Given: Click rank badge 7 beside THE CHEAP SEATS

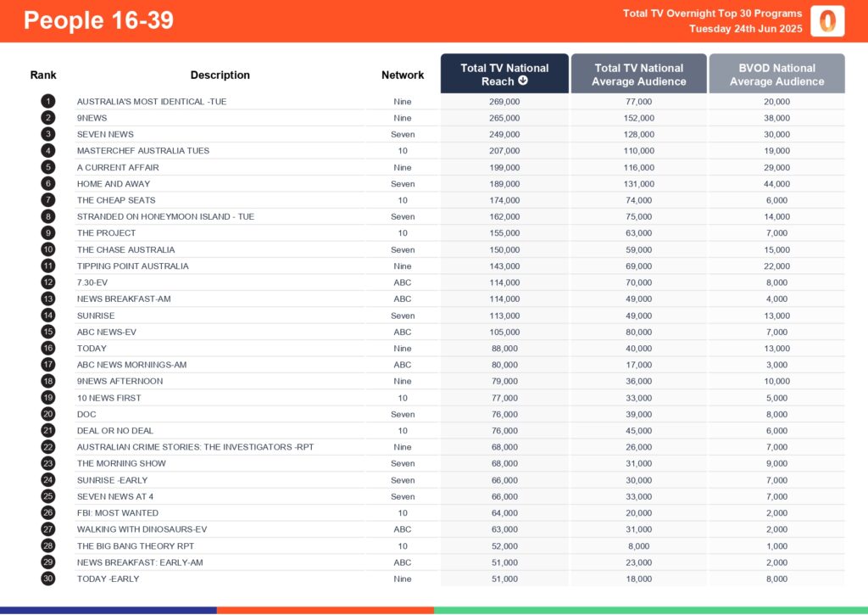Looking at the screenshot, I should click(x=48, y=200).
